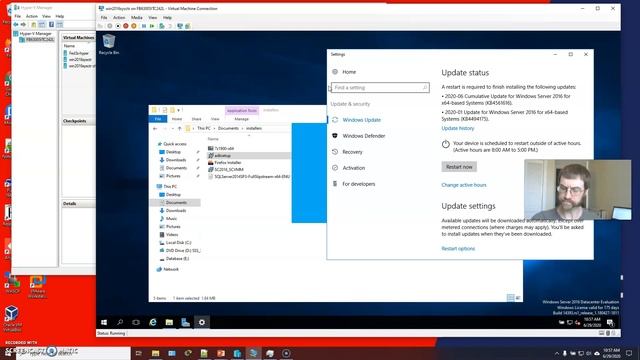
Task: Pause the virtual machine from the toolbar
Action: tap(144, 26)
